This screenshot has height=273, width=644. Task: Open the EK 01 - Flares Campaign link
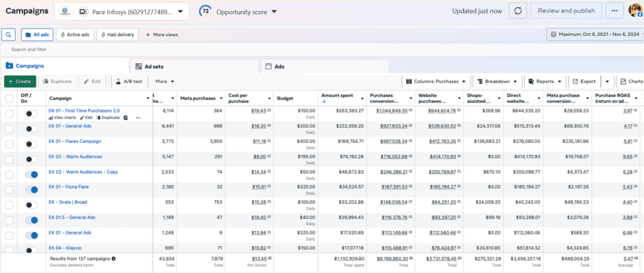[75, 141]
